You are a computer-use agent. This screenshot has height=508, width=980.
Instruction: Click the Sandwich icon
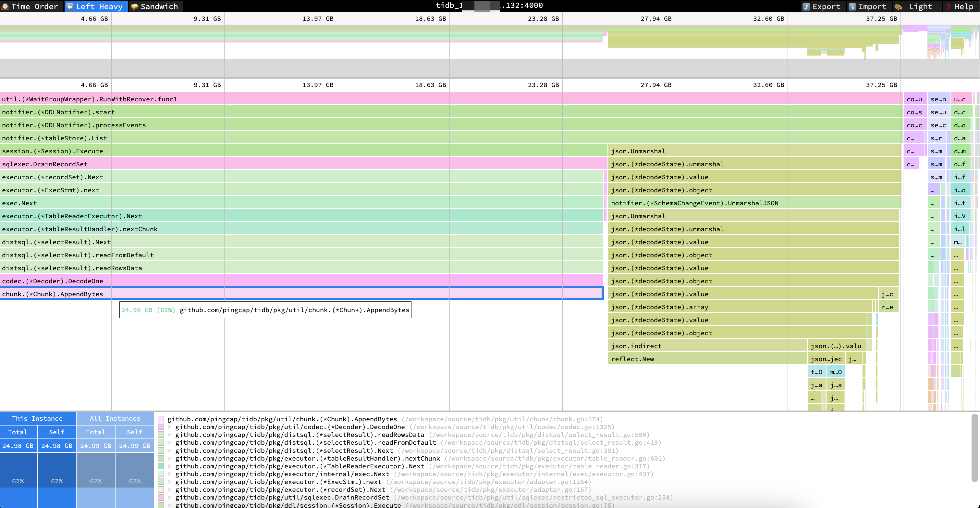tap(134, 6)
